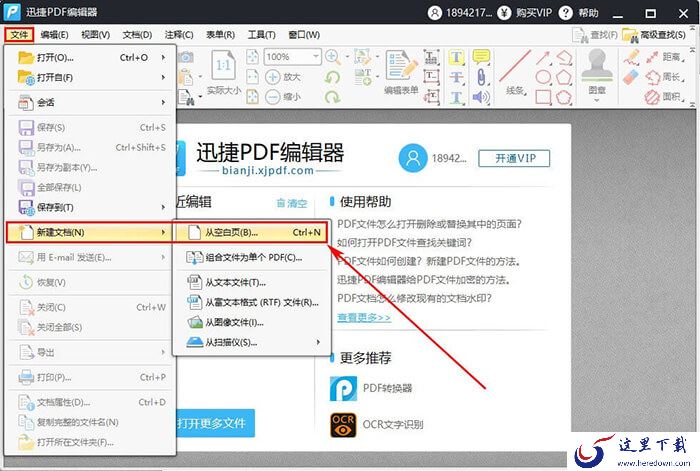Click the 查找(F) toolbar button

click(595, 35)
